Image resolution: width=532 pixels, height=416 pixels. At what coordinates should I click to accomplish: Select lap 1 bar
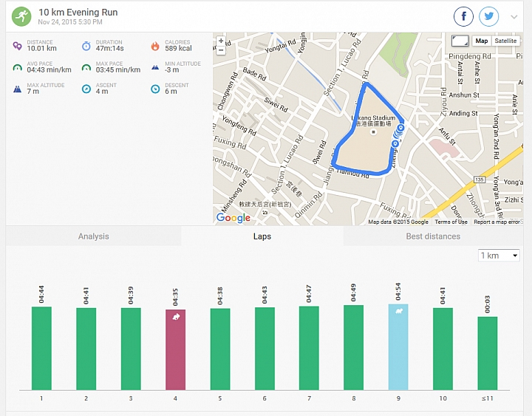click(41, 349)
